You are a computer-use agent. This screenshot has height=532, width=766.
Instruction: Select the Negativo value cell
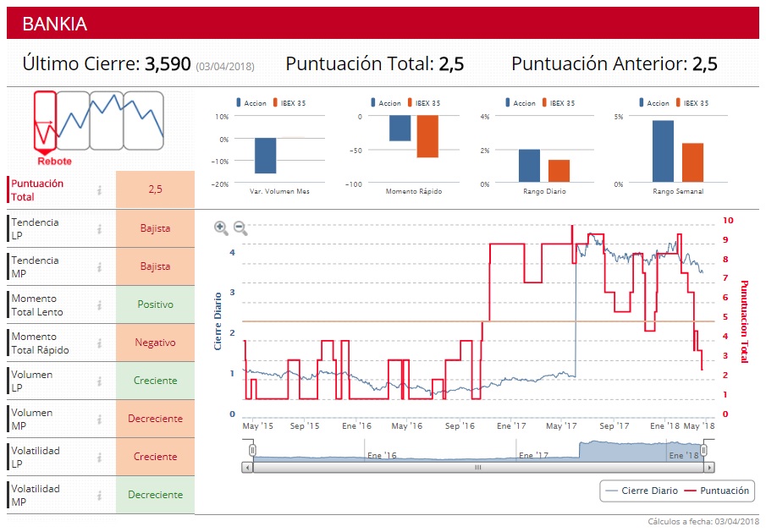tap(156, 343)
